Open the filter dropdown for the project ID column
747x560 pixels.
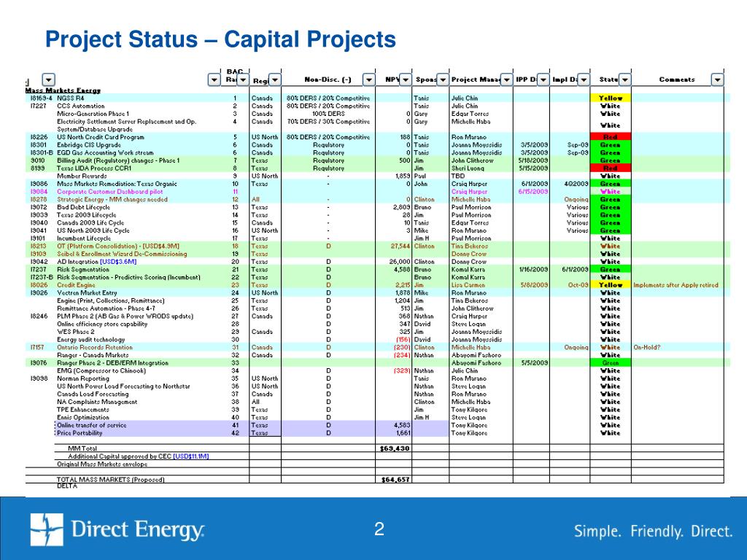tap(49, 79)
